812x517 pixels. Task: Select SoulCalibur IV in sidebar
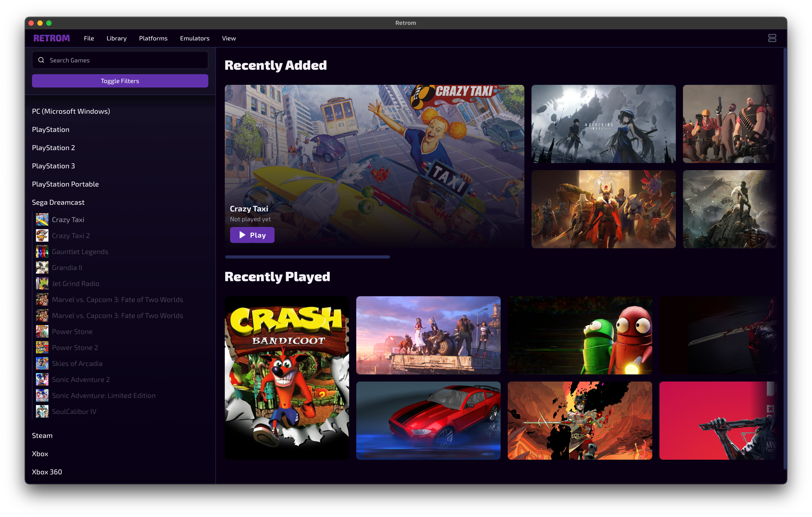click(74, 412)
